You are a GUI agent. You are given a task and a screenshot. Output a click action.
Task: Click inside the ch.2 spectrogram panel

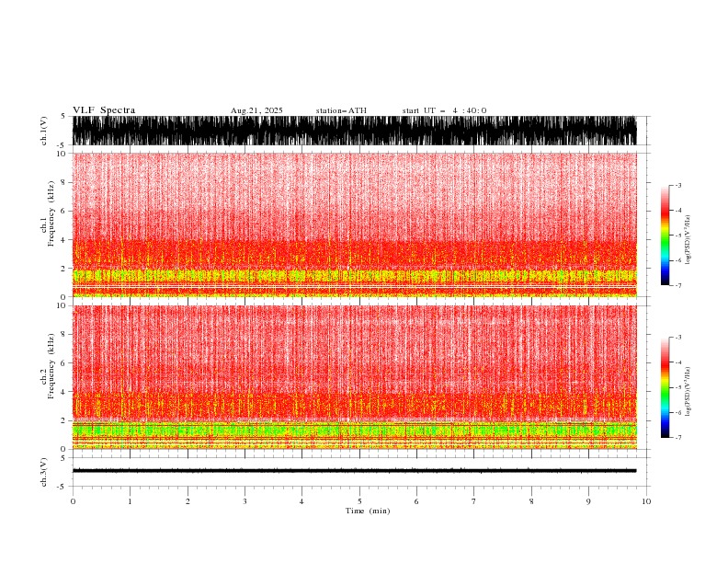[355, 377]
